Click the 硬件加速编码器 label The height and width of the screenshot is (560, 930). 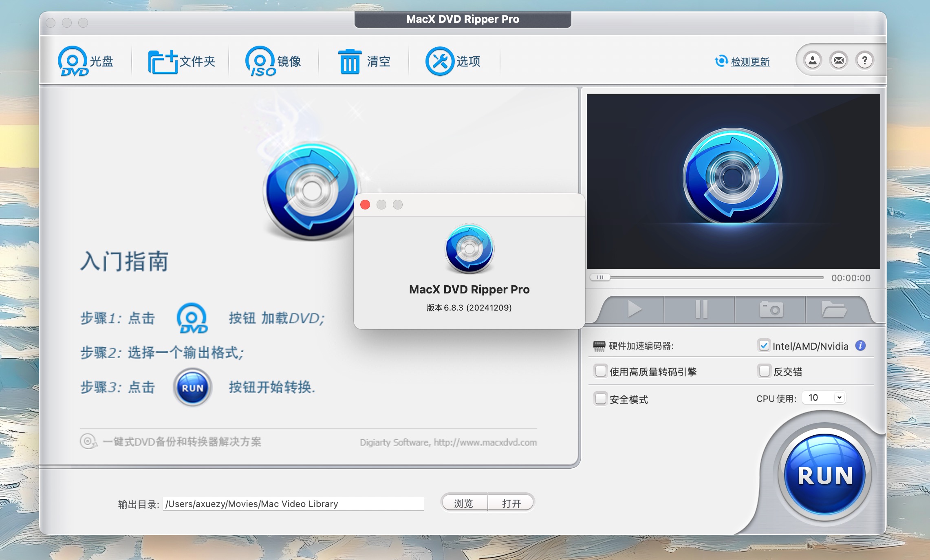(x=641, y=346)
